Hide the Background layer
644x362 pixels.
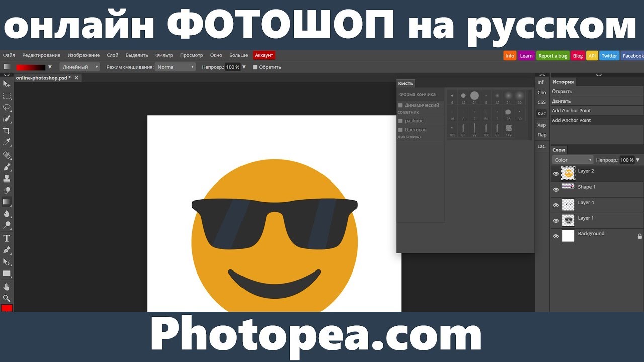(x=556, y=236)
